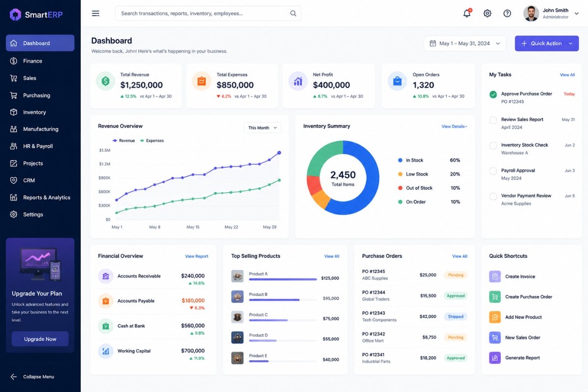Open Projects in sidebar
This screenshot has height=392, width=588.
40,163
